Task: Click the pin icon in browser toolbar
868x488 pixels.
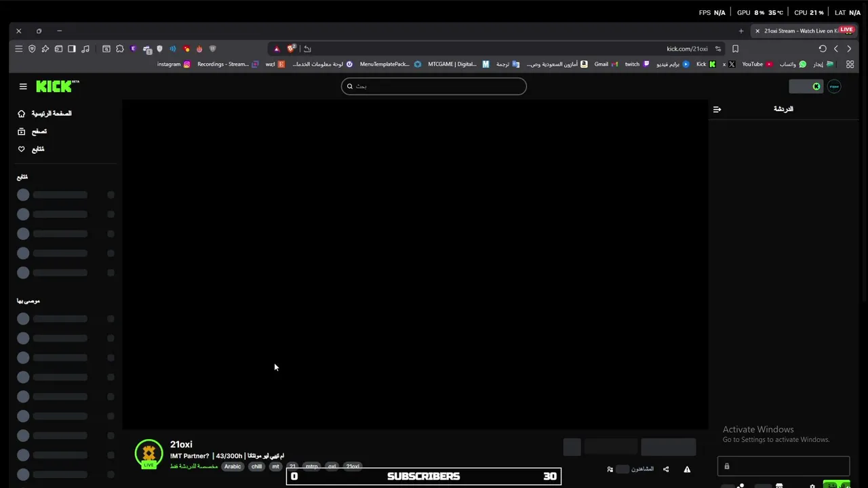Action: tap(45, 49)
